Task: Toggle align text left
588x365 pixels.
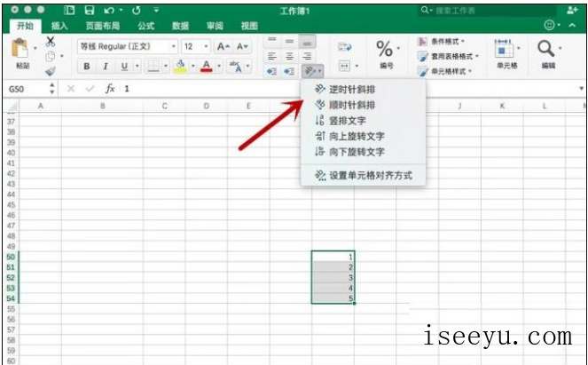Action: (x=272, y=56)
